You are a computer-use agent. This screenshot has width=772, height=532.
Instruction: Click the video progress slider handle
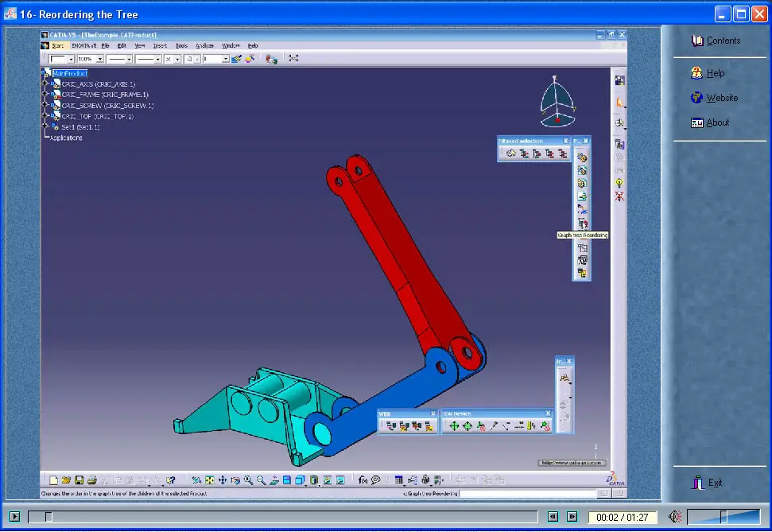pos(48,516)
